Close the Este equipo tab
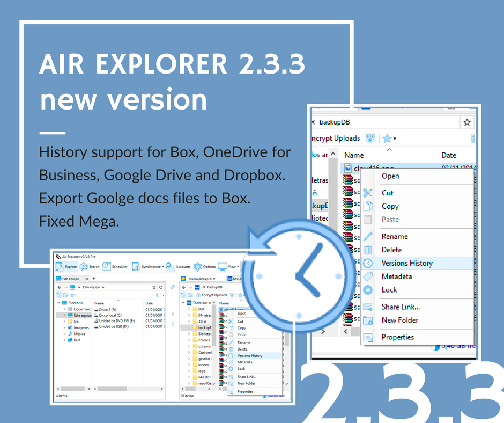 pyautogui.click(x=86, y=279)
